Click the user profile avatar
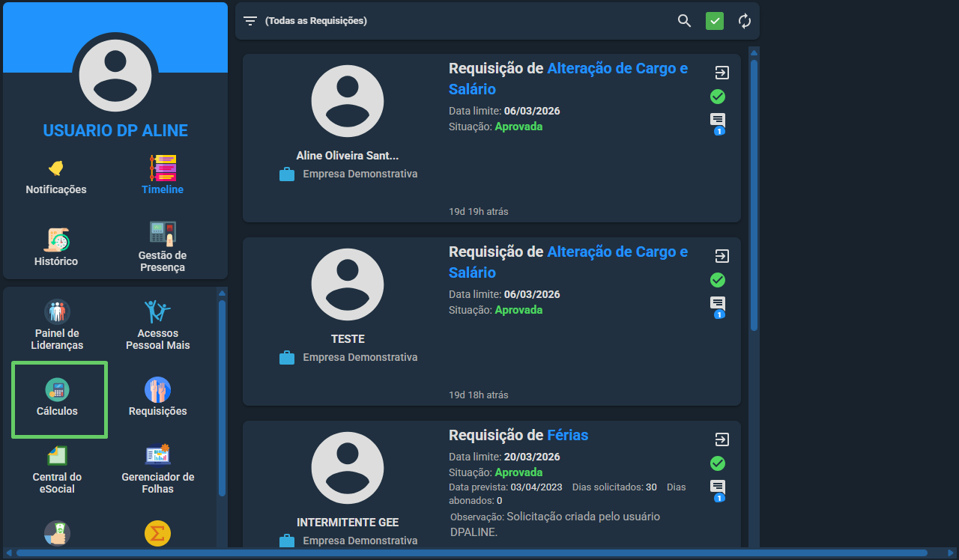The image size is (959, 560). point(115,76)
